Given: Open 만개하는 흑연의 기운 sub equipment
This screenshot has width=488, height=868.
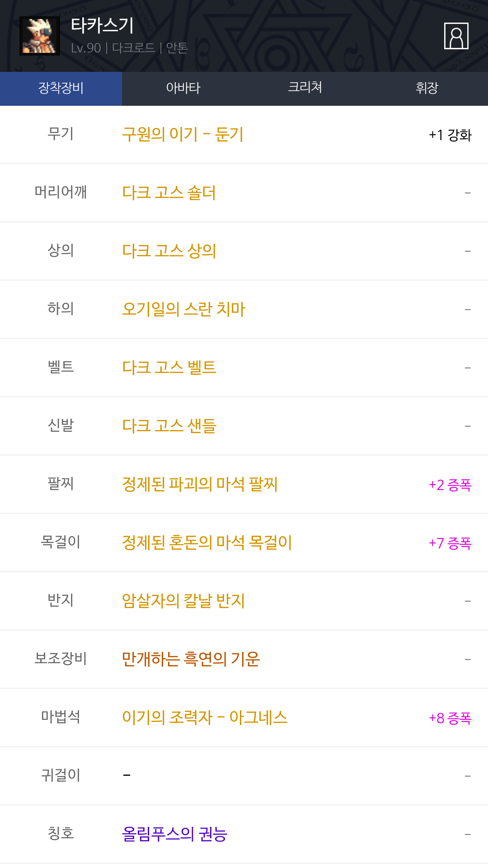Looking at the screenshot, I should [x=191, y=660].
